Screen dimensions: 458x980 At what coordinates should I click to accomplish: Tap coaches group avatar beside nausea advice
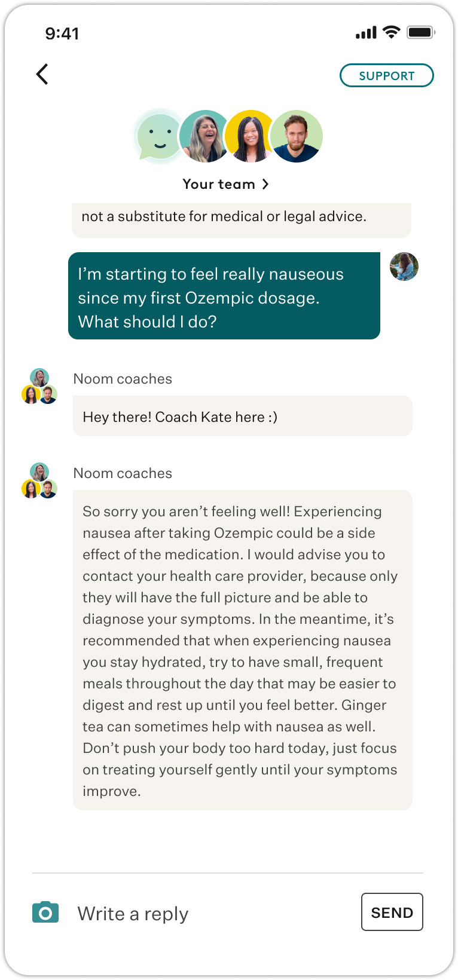point(39,481)
